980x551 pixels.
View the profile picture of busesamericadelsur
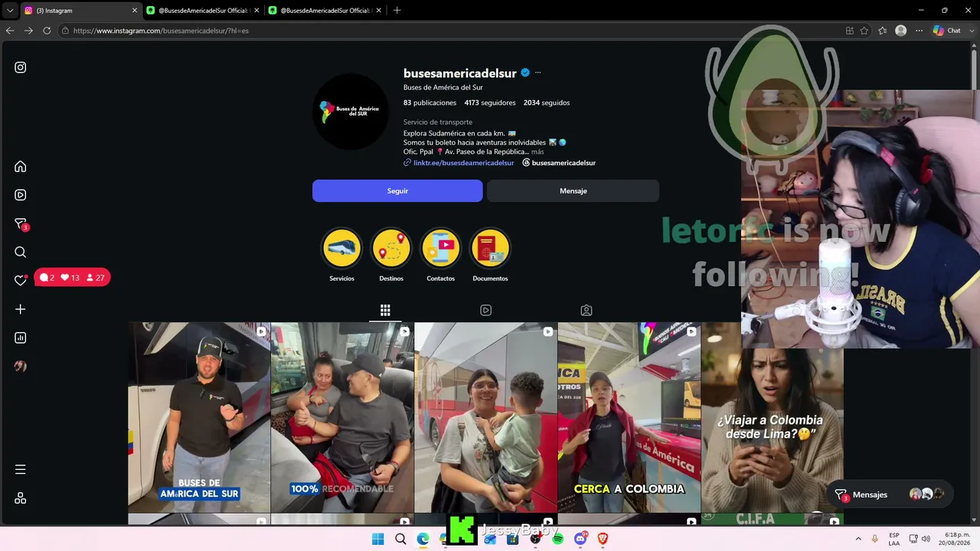(351, 112)
